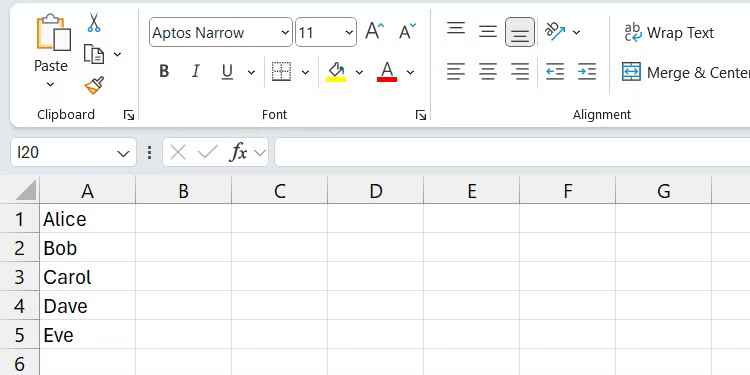Open the font size 11 dropdown
The image size is (750, 375).
pyautogui.click(x=349, y=33)
